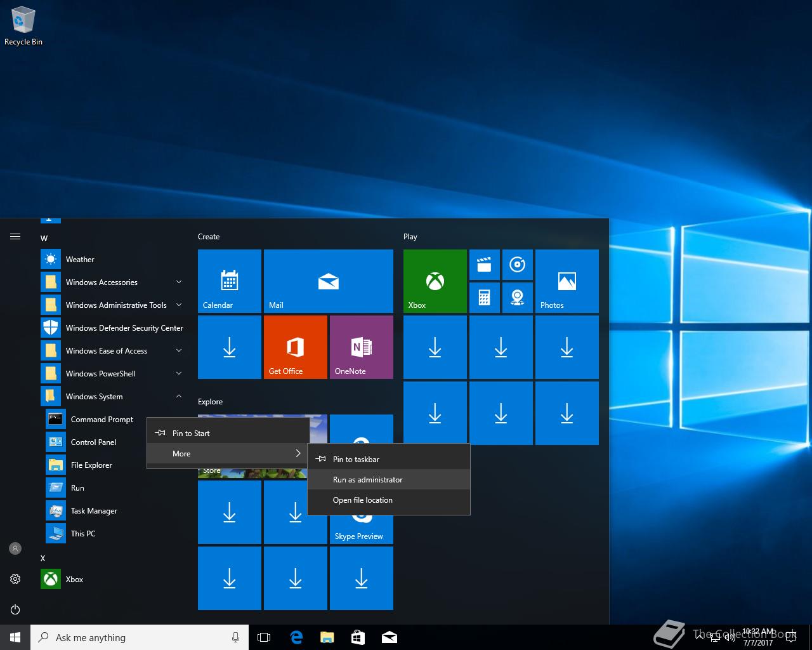Viewport: 812px width, 650px height.
Task: Open the Store icon on taskbar
Action: 358,637
